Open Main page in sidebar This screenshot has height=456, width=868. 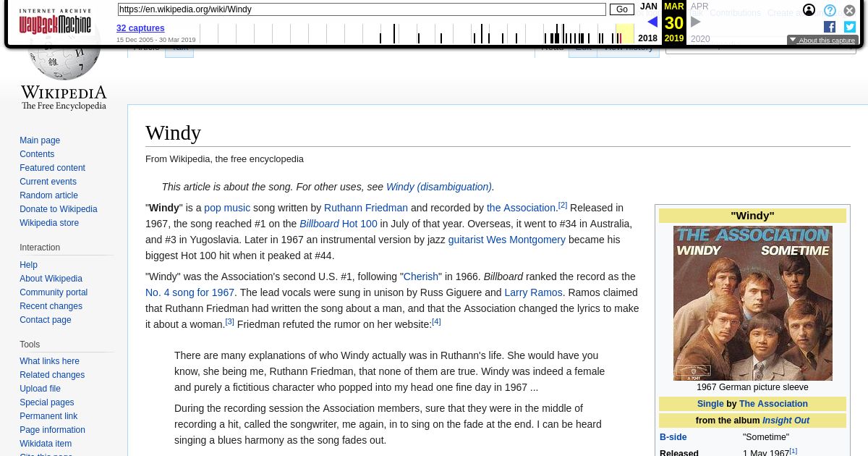point(40,140)
